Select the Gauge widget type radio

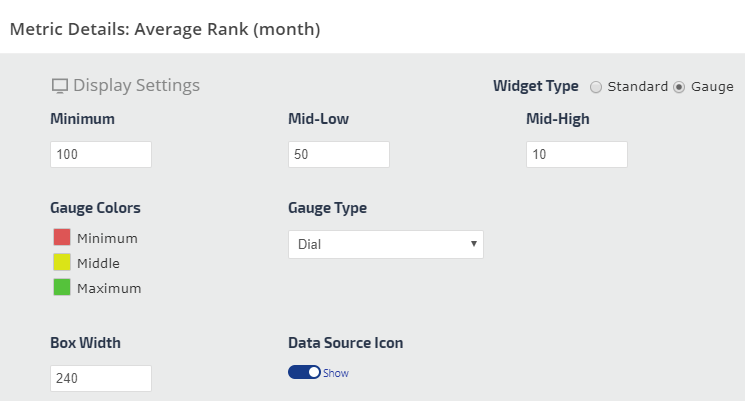tap(679, 87)
